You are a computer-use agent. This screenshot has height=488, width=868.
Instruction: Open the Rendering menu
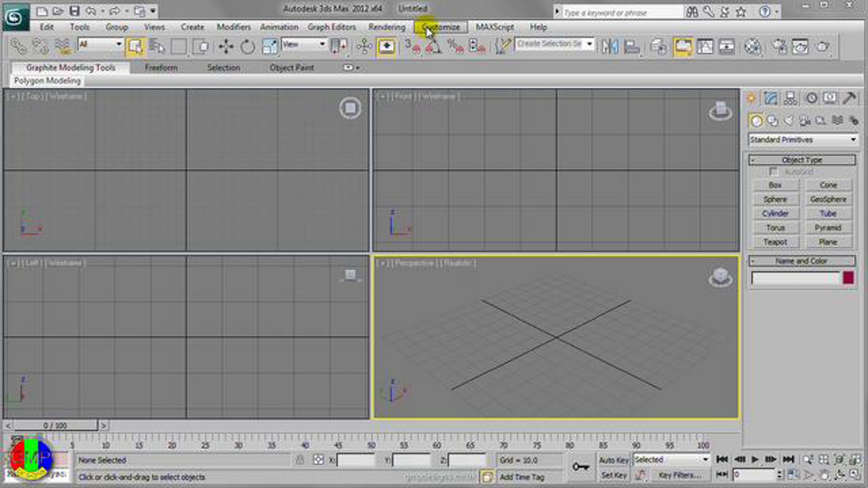387,27
